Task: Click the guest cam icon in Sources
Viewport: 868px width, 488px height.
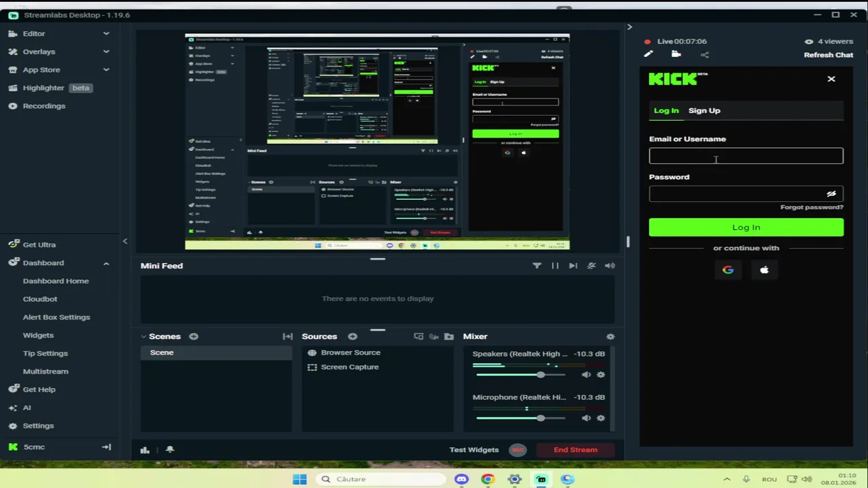Action: tap(433, 336)
